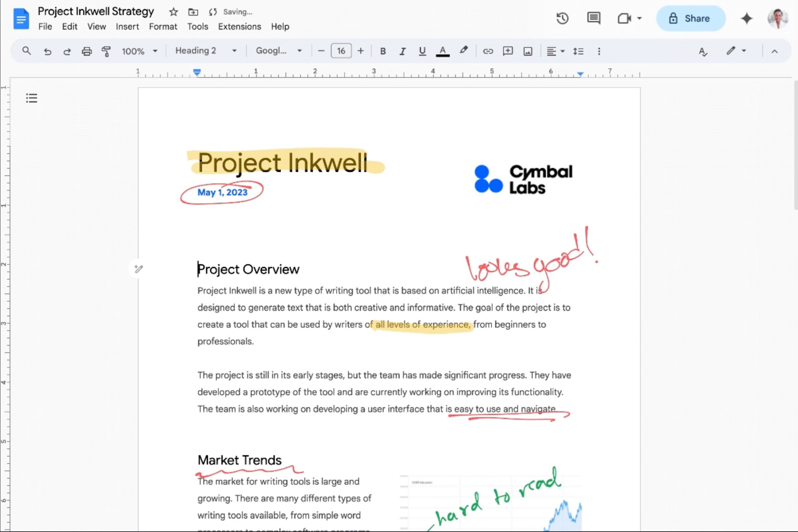Open the Tools menu
The image size is (798, 532).
pos(198,26)
